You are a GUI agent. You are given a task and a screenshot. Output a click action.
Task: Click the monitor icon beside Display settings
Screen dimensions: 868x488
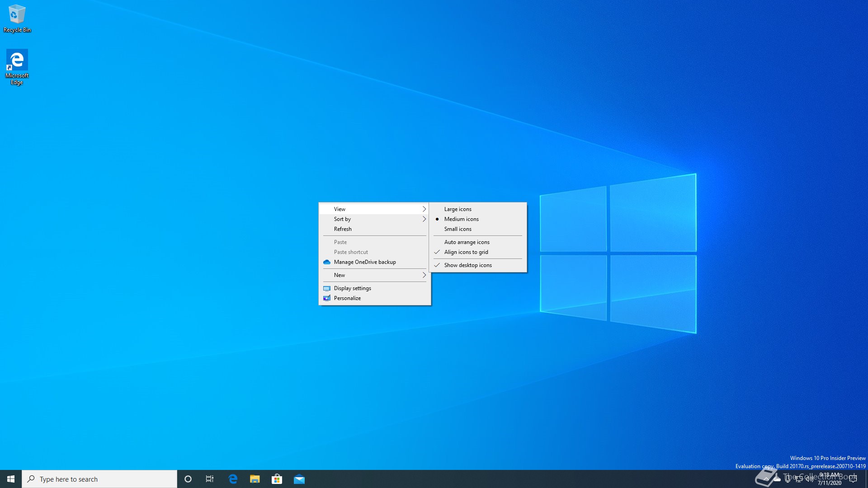pos(327,288)
